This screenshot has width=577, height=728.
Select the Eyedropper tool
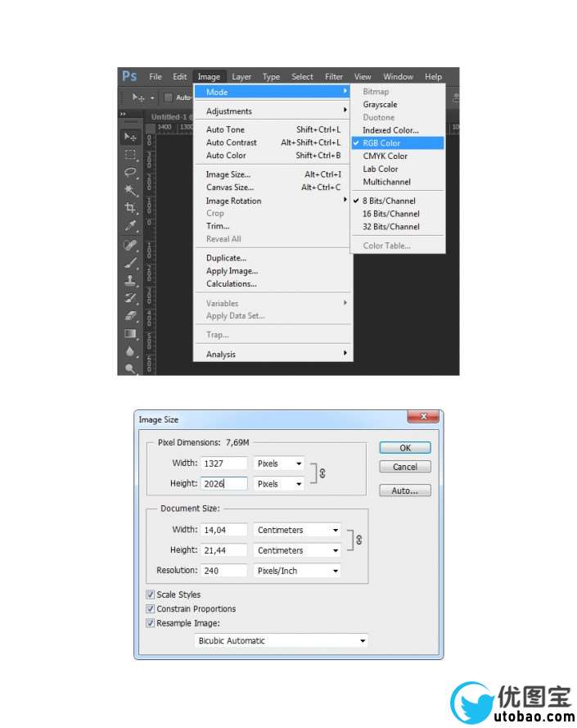pyautogui.click(x=130, y=226)
